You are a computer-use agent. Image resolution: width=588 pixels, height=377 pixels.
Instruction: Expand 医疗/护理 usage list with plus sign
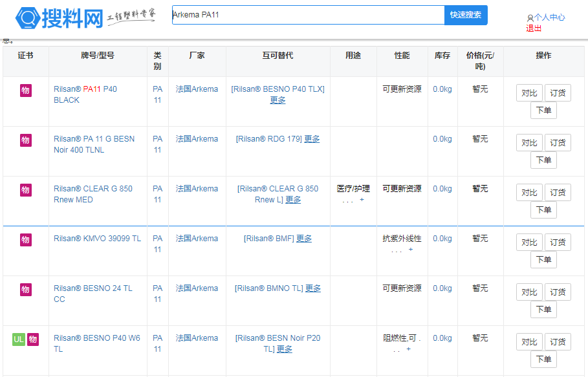(x=362, y=200)
